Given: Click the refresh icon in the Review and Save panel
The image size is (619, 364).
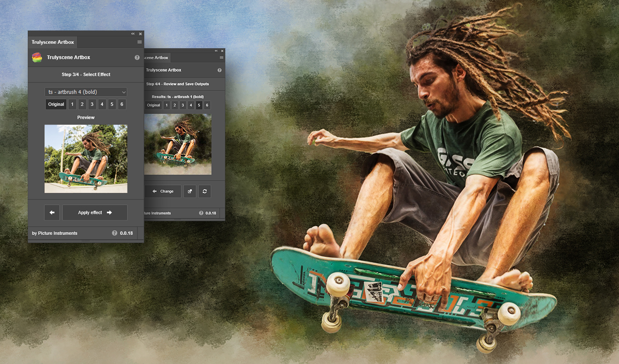Looking at the screenshot, I should click(x=205, y=191).
